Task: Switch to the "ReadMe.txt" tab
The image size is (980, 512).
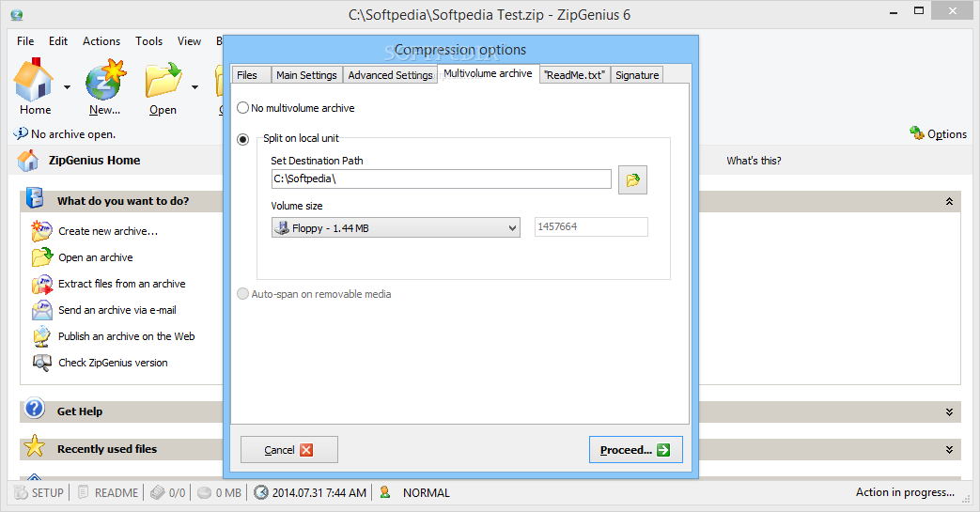Action: click(x=574, y=75)
